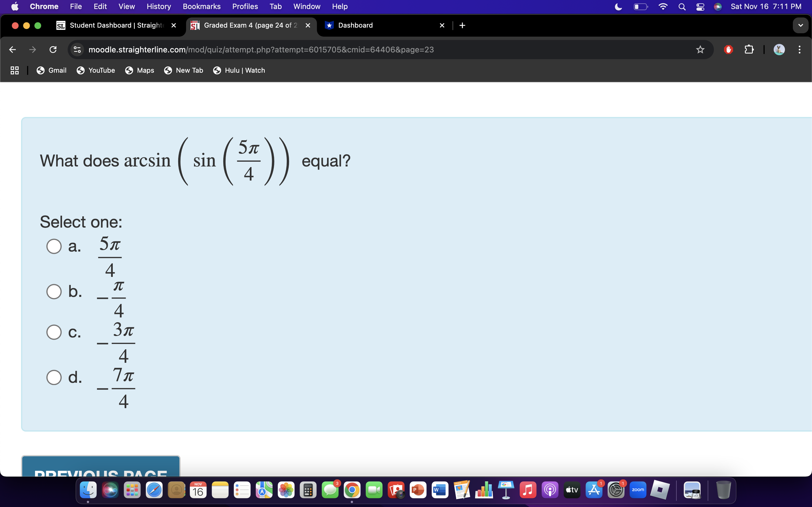Open the Chrome extensions puzzle icon

(x=749, y=49)
